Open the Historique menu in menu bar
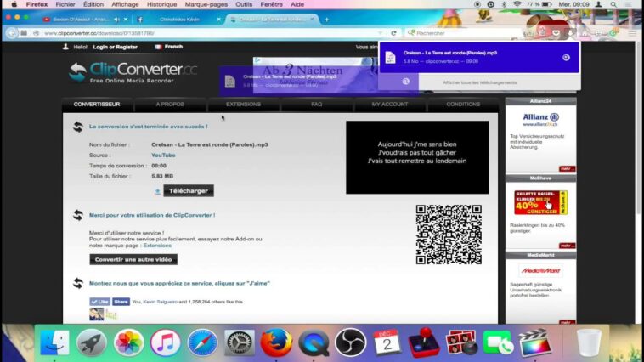 click(x=161, y=4)
